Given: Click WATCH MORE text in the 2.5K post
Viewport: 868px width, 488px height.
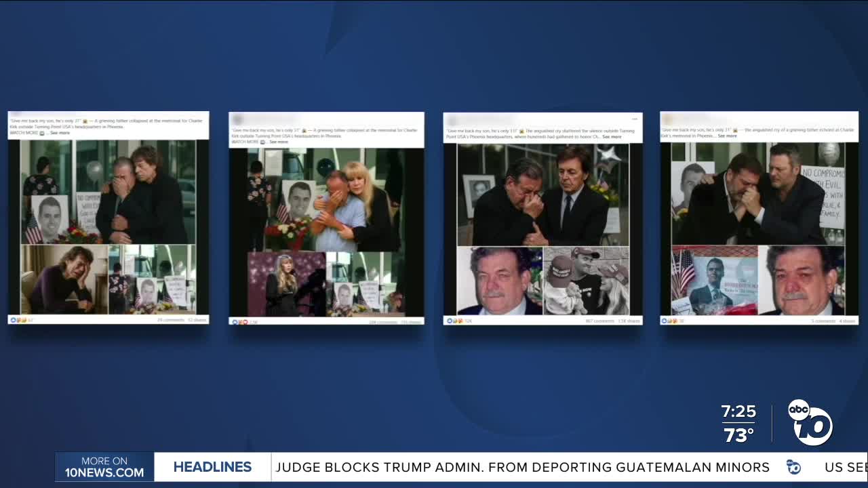Looking at the screenshot, I should [245, 142].
